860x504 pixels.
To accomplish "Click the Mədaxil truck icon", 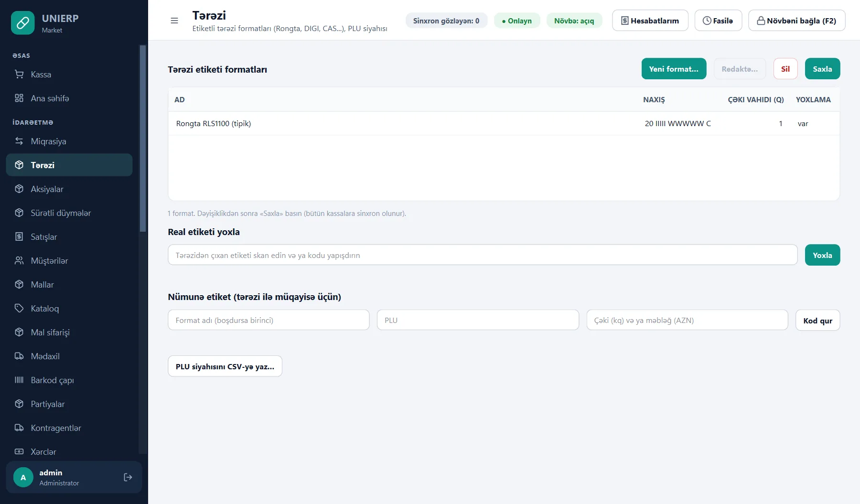I will 19,356.
